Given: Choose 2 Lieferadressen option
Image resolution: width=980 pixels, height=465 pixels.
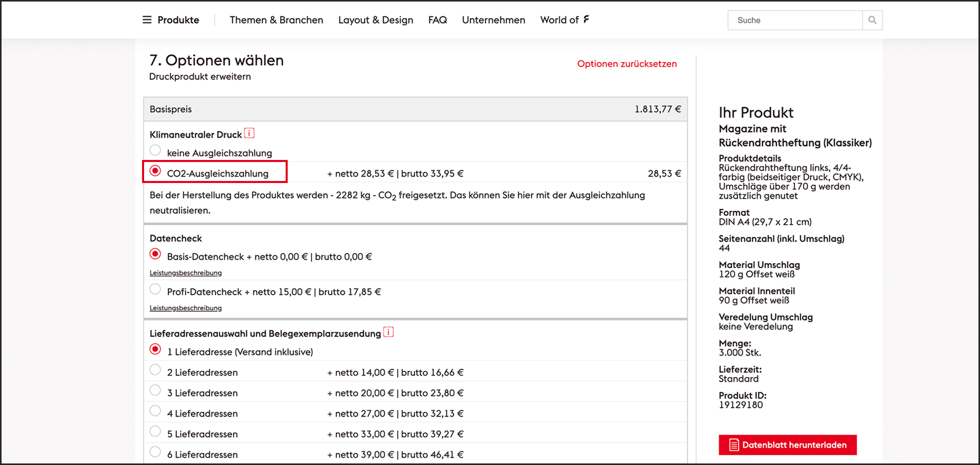Looking at the screenshot, I should coord(155,370).
